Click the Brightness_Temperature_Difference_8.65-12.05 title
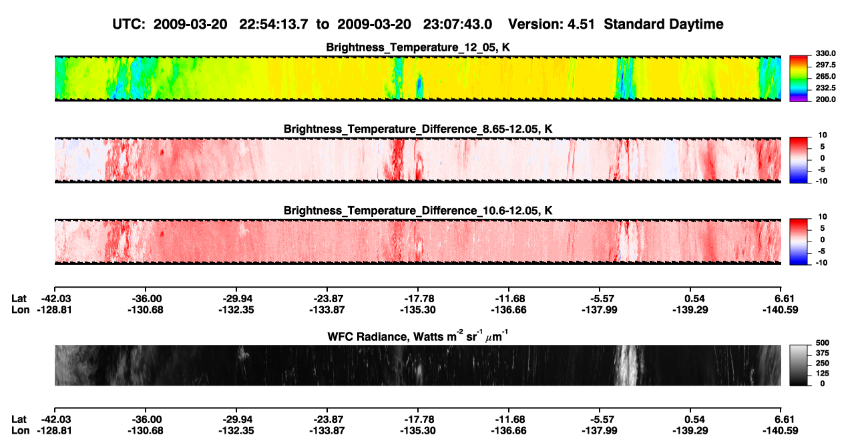This screenshot has width=868, height=445. (x=418, y=129)
